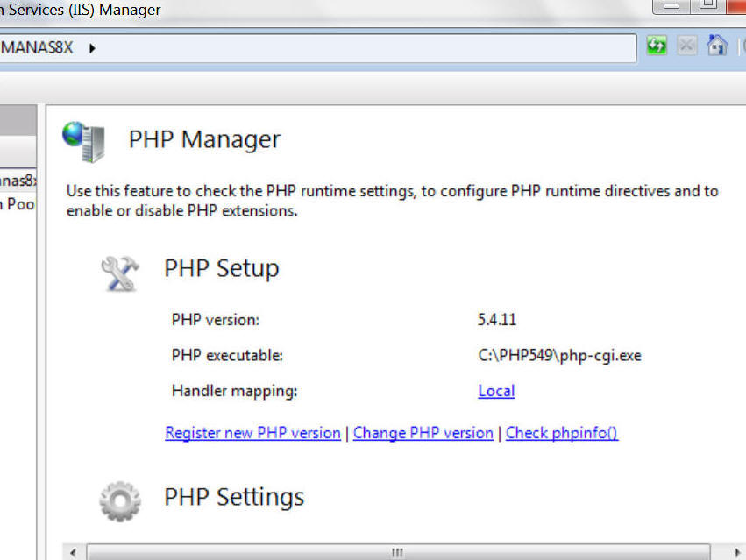Viewport: 746px width, 560px height.
Task: Minimize the IIS Manager window
Action: coord(671,6)
